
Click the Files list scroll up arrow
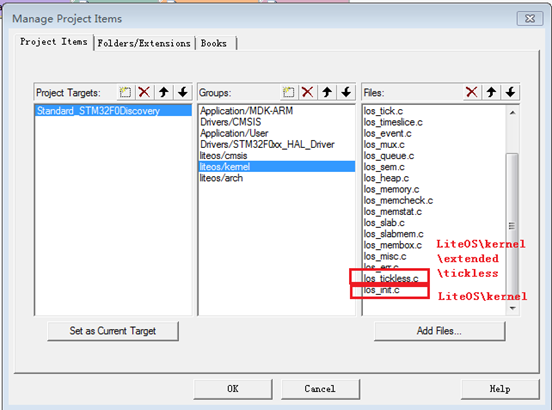[513, 113]
